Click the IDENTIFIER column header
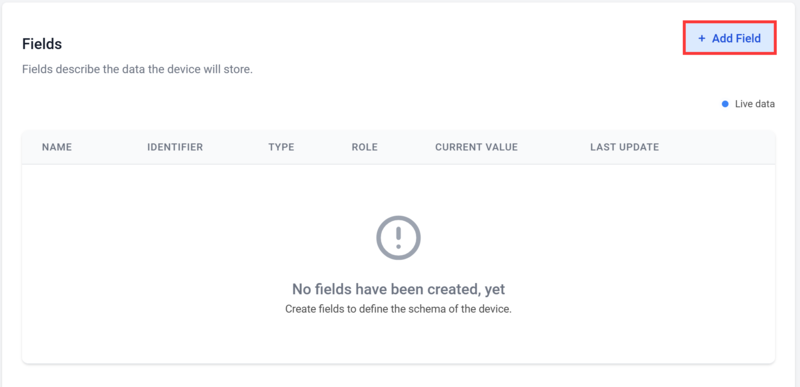800x387 pixels. click(175, 147)
